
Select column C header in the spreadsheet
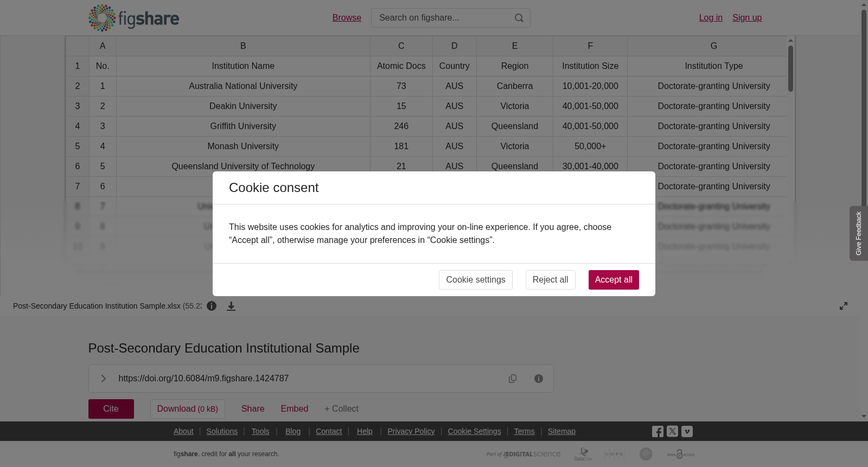click(x=401, y=46)
